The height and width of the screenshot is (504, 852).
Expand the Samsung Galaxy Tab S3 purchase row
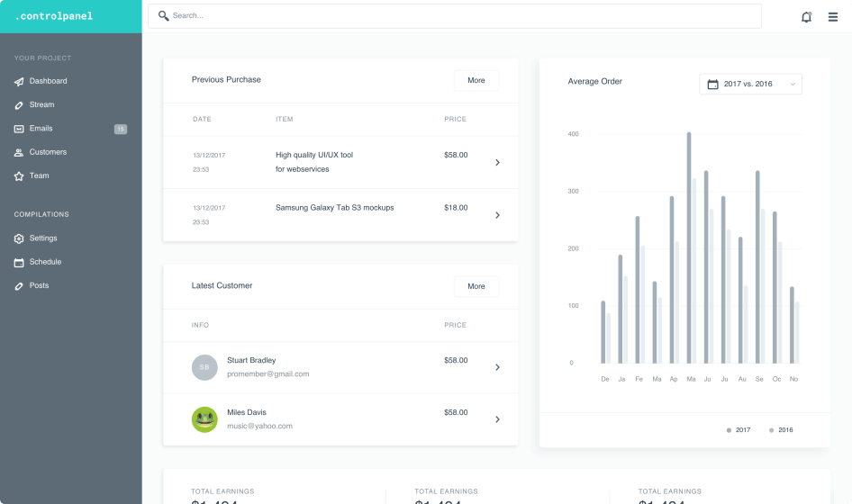[x=497, y=215]
